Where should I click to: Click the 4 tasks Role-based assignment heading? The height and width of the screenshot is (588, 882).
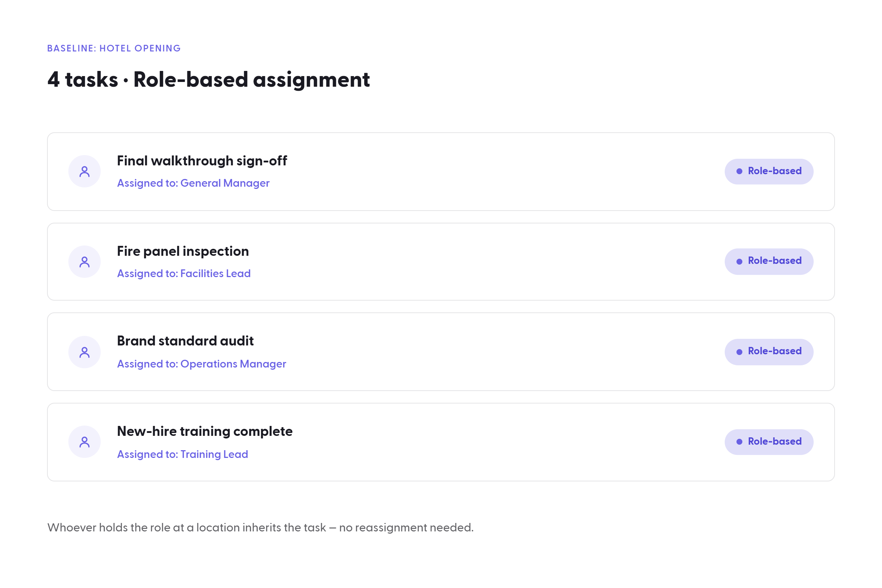(x=208, y=80)
